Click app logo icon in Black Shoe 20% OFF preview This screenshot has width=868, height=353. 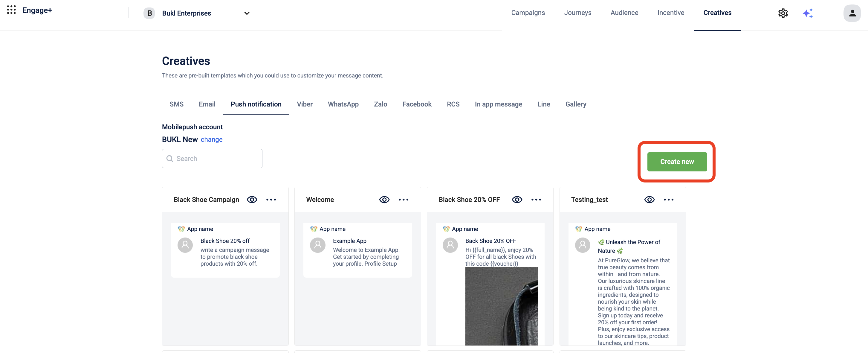pyautogui.click(x=446, y=229)
